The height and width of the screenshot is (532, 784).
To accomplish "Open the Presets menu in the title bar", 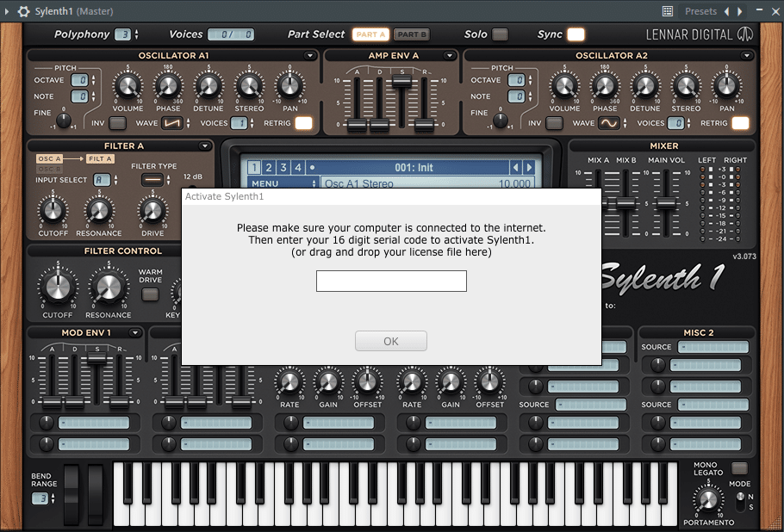I will [x=700, y=11].
